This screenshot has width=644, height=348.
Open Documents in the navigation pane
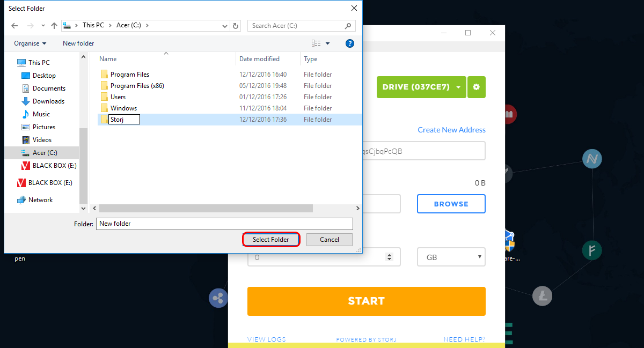point(49,88)
